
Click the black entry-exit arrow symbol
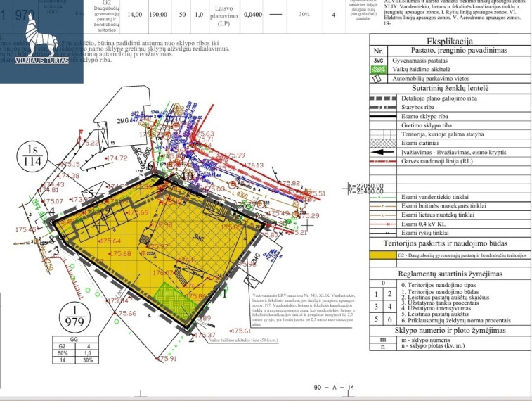pyautogui.click(x=383, y=153)
